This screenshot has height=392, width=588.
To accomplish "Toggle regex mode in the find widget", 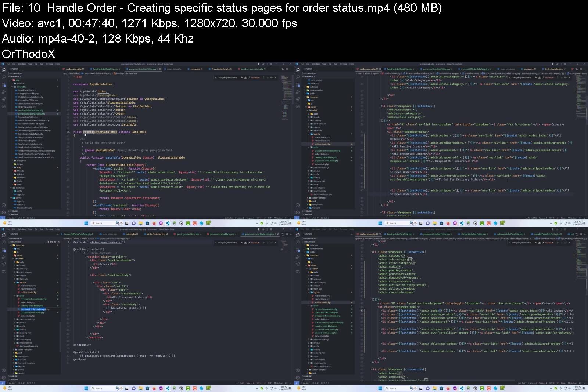I will [x=249, y=77].
